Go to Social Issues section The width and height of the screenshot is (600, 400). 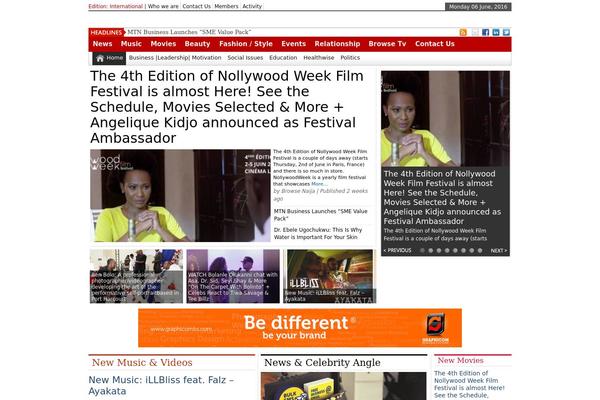point(245,58)
